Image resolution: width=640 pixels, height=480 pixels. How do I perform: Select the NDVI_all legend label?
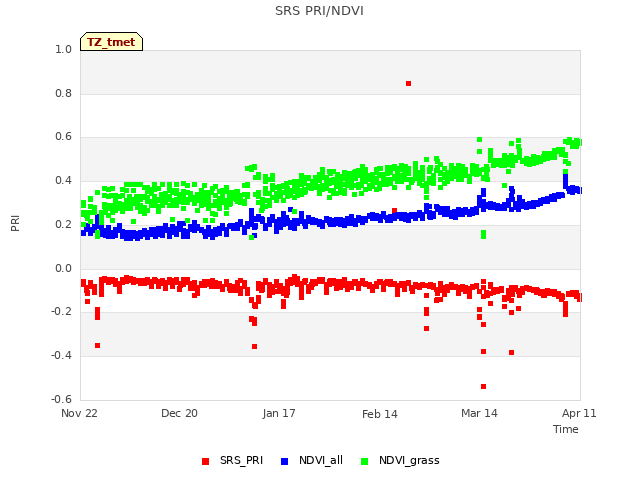[x=321, y=460]
